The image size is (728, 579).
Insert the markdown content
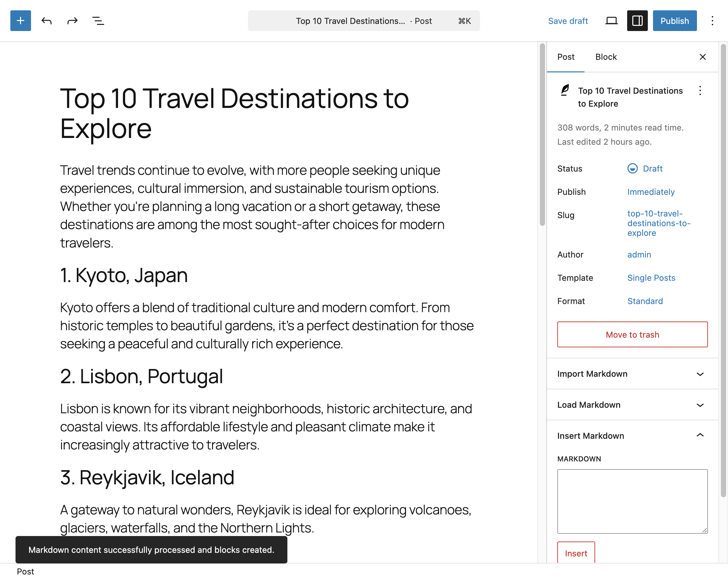pos(576,553)
